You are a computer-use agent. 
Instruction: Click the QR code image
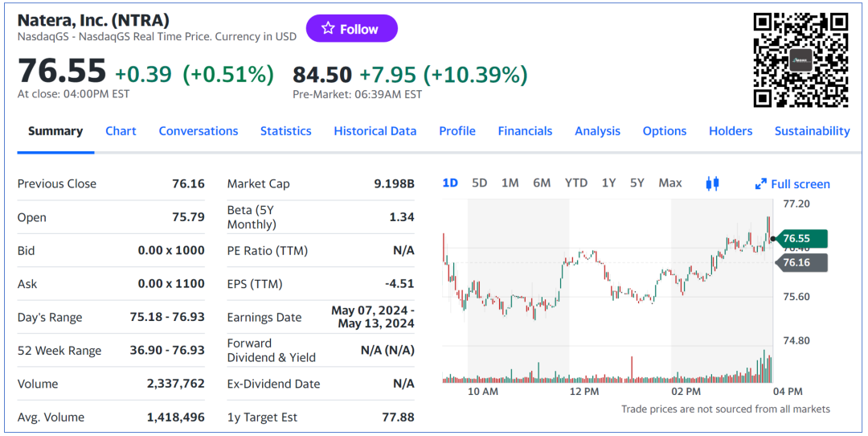coord(800,60)
